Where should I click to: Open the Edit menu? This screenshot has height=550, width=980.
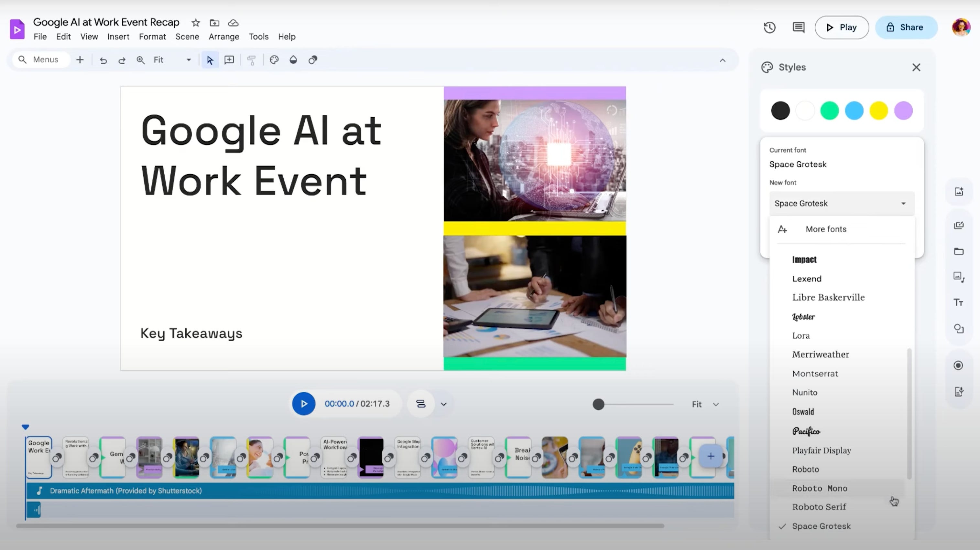(x=63, y=37)
